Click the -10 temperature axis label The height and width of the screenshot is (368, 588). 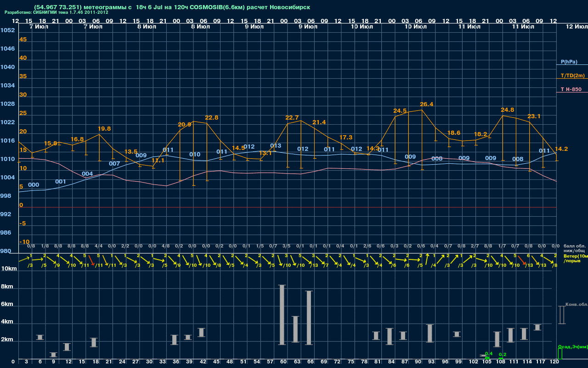(x=24, y=242)
